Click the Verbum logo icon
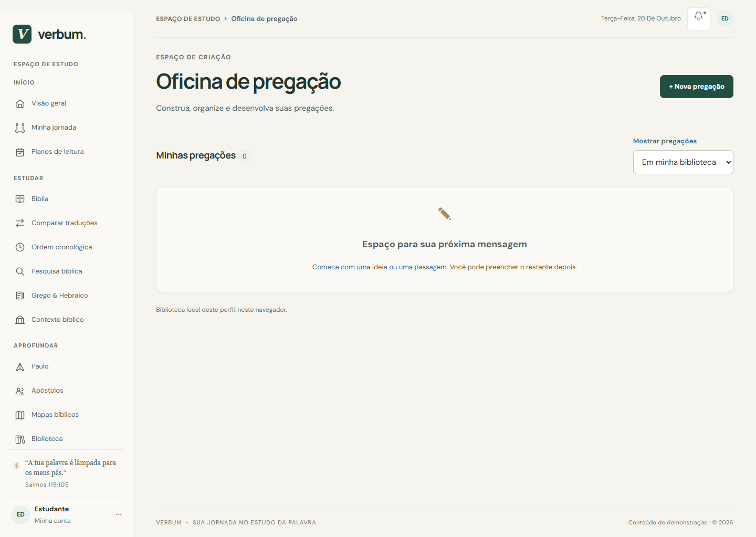 [22, 34]
